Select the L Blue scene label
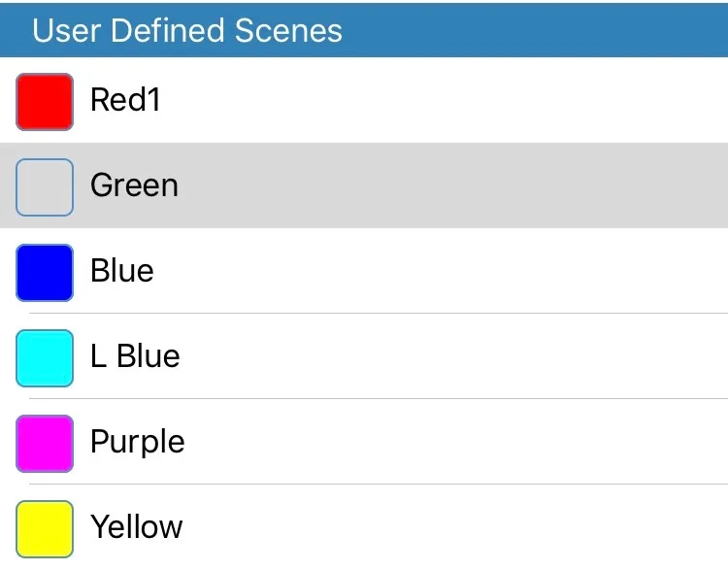The width and height of the screenshot is (728, 570). point(135,356)
